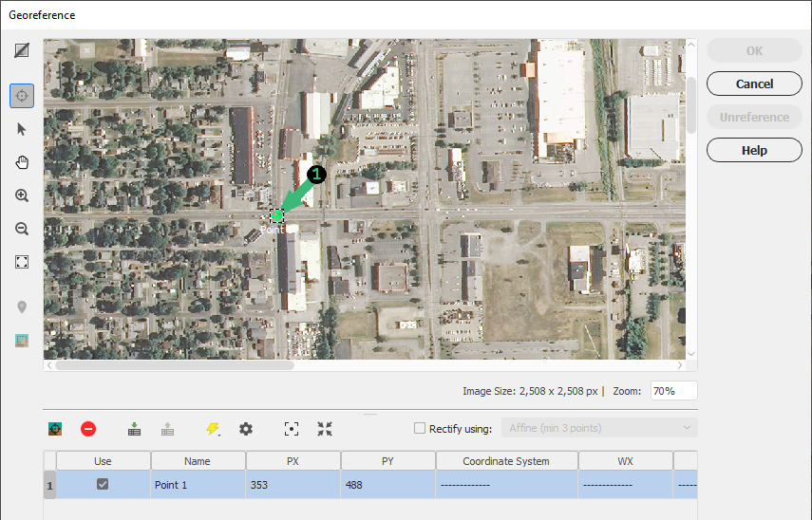Click the Coordinate System column header
The height and width of the screenshot is (520, 812).
pyautogui.click(x=506, y=461)
